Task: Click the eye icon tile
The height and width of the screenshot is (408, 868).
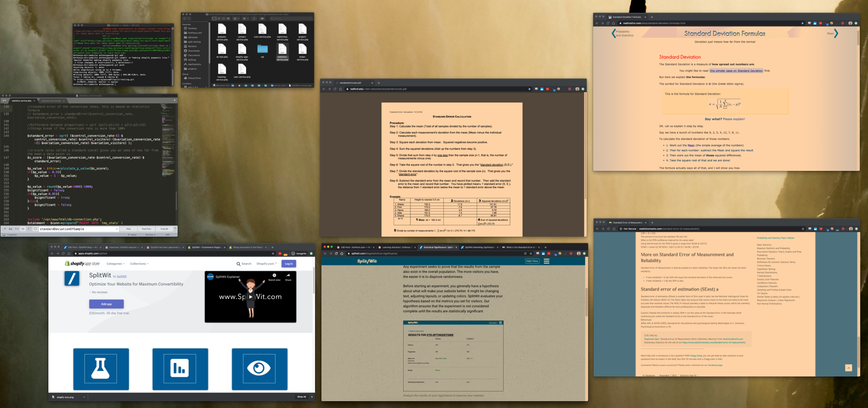Action: tap(259, 369)
